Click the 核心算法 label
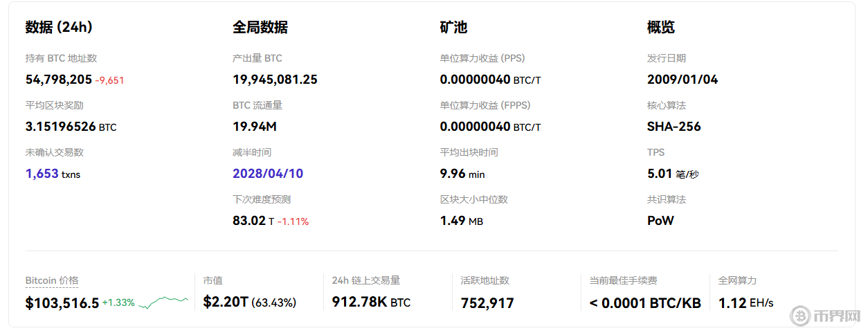The image size is (868, 335). pos(667,105)
